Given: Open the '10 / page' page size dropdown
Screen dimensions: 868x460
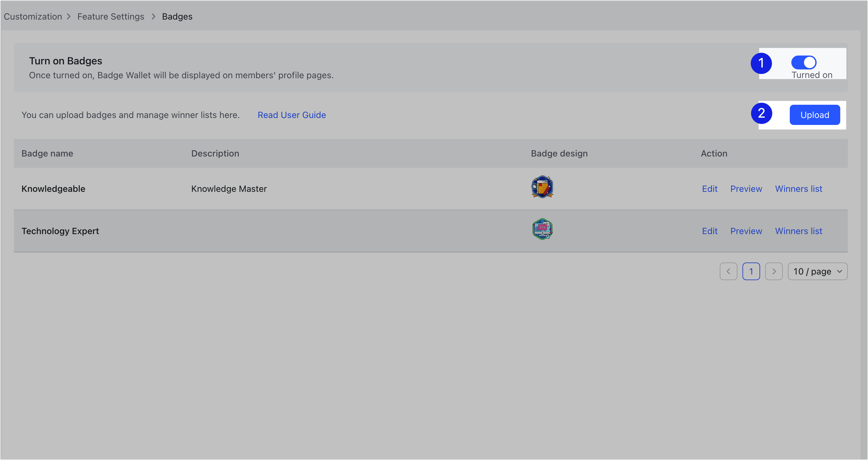Looking at the screenshot, I should [x=812, y=271].
